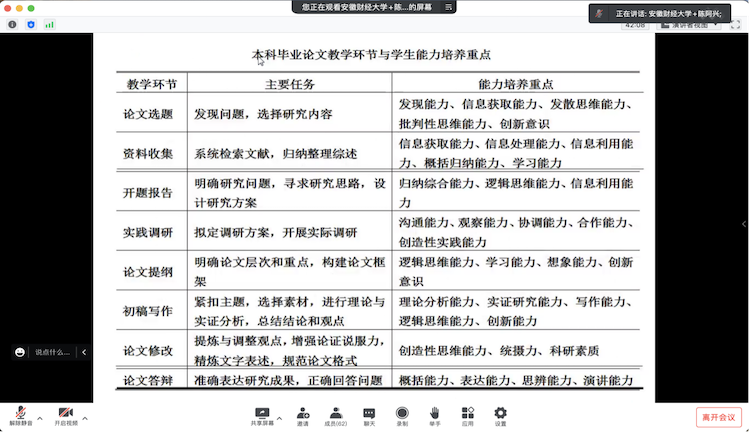Expand audio options arrow beside 解除静音
This screenshot has width=750, height=433.
pyautogui.click(x=40, y=417)
